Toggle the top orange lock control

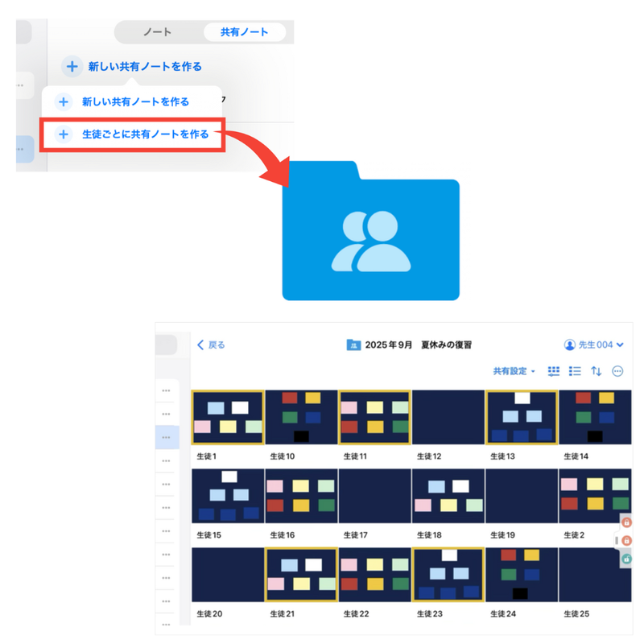tap(626, 522)
